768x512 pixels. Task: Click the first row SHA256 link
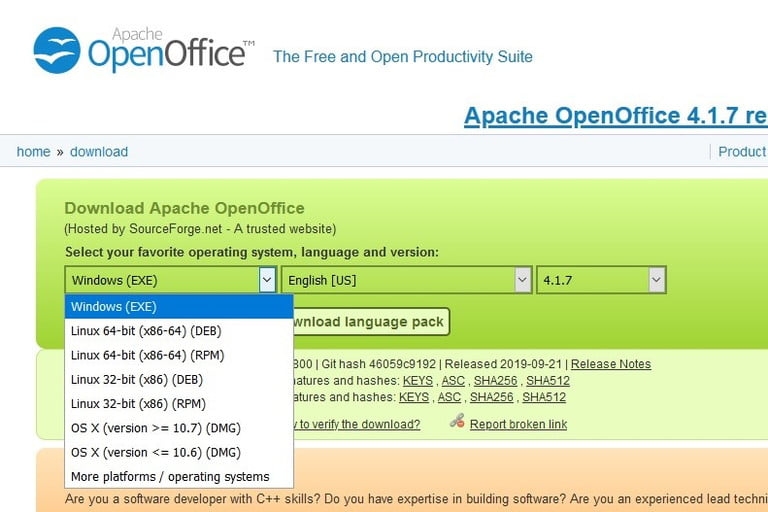[495, 381]
